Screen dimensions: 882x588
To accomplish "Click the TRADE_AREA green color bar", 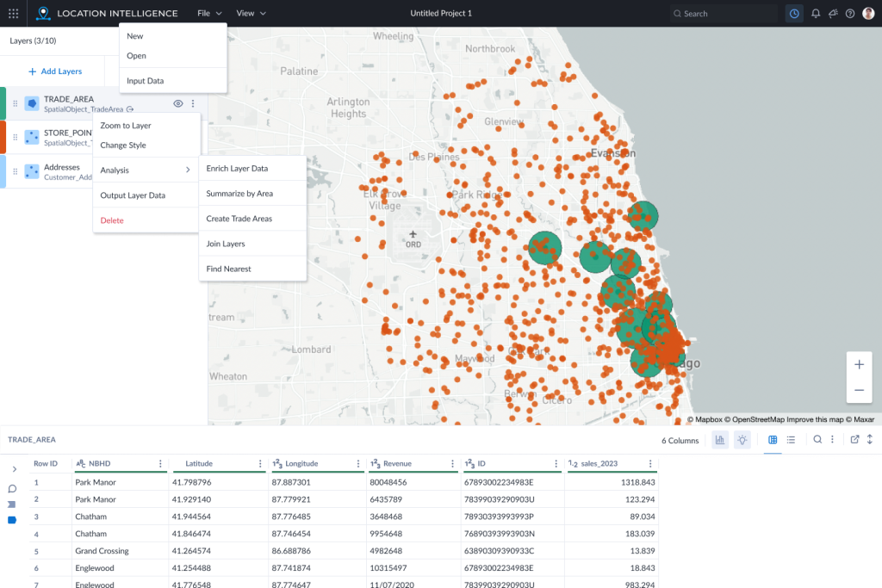I will click(3, 103).
